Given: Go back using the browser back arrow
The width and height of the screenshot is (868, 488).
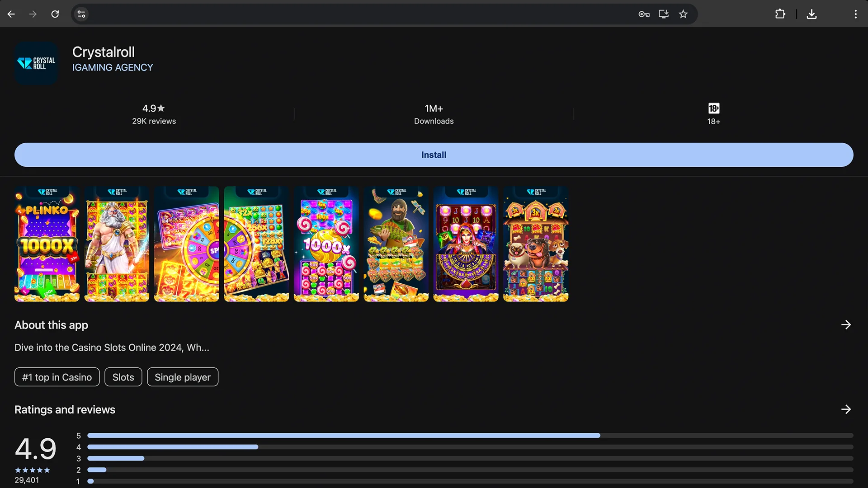Looking at the screenshot, I should [11, 14].
